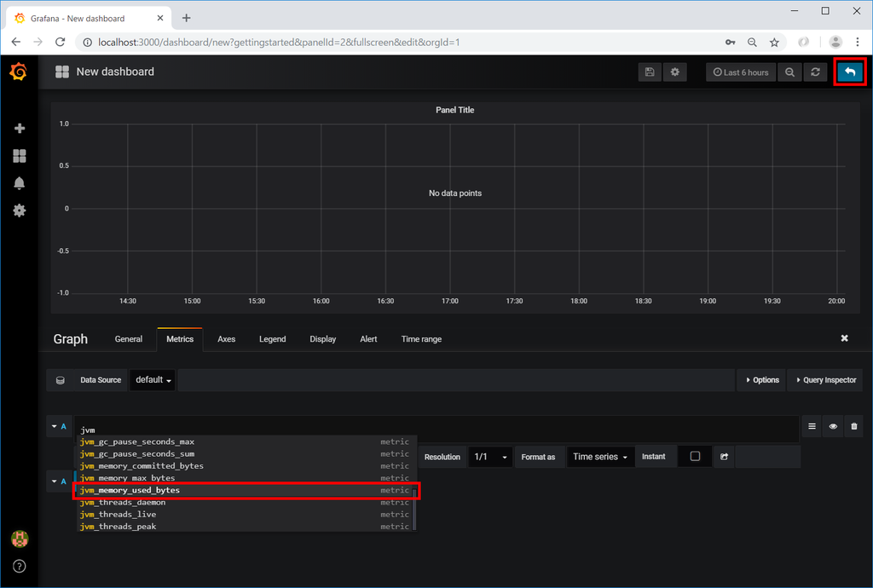Open the Last 6 hours time picker
873x588 pixels.
tap(741, 72)
